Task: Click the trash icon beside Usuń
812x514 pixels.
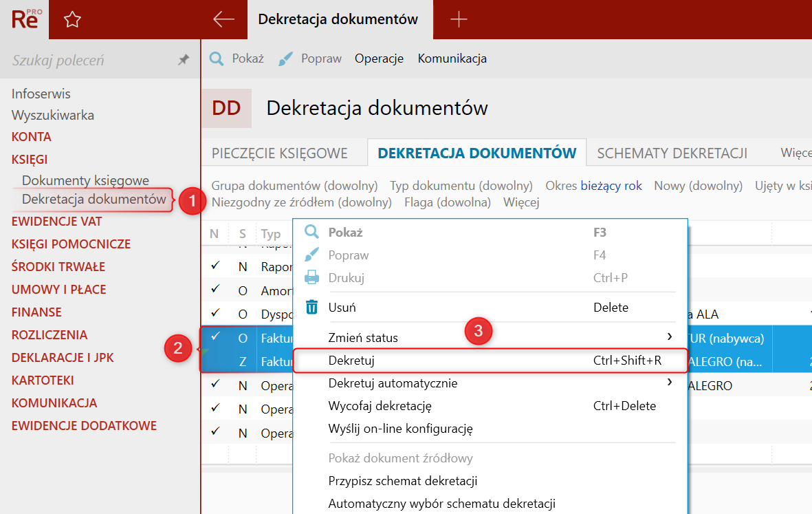Action: tap(311, 308)
